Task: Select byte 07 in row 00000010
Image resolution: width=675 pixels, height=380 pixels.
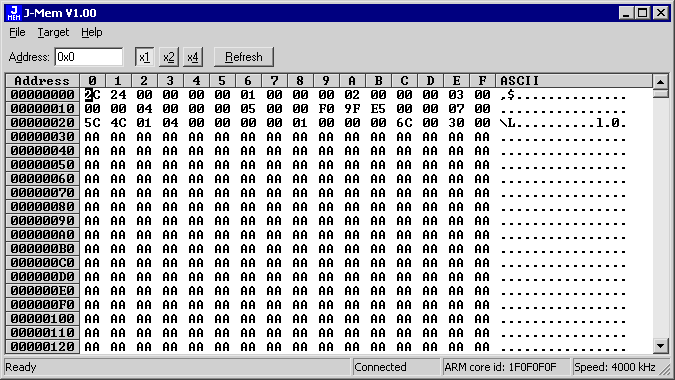Action: tap(456, 108)
